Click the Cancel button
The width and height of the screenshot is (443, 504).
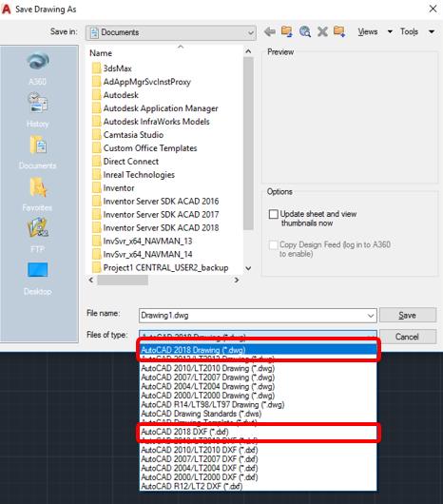tap(408, 337)
